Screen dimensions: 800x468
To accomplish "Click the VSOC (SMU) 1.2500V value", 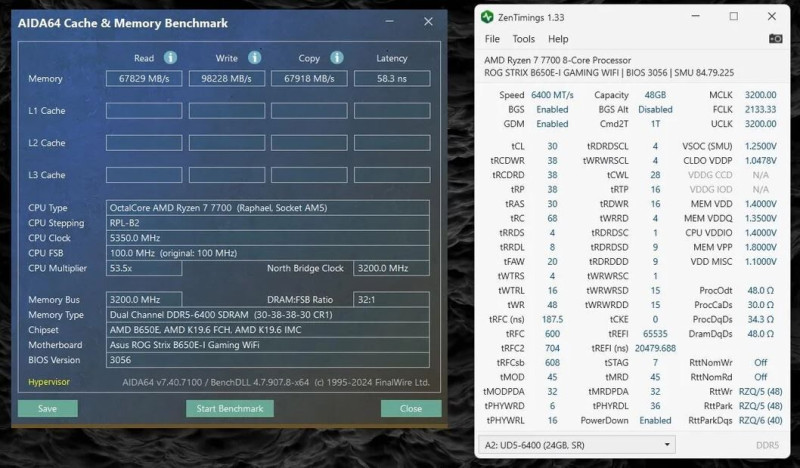I will tap(760, 146).
